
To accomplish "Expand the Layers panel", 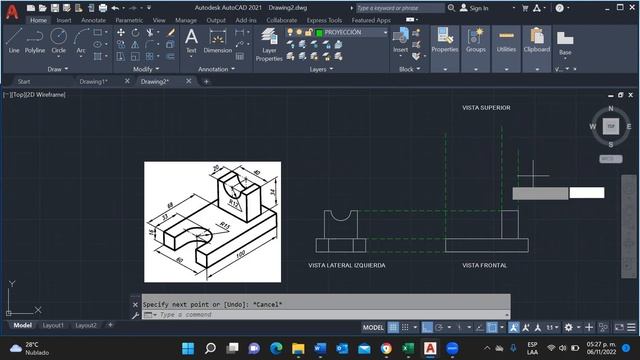I will pos(321,69).
